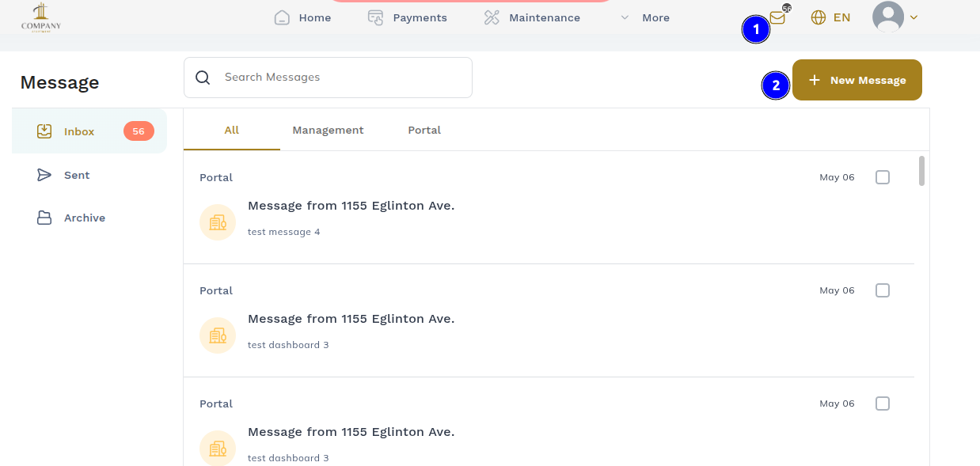Click 'test message 4' preview text

pos(284,232)
